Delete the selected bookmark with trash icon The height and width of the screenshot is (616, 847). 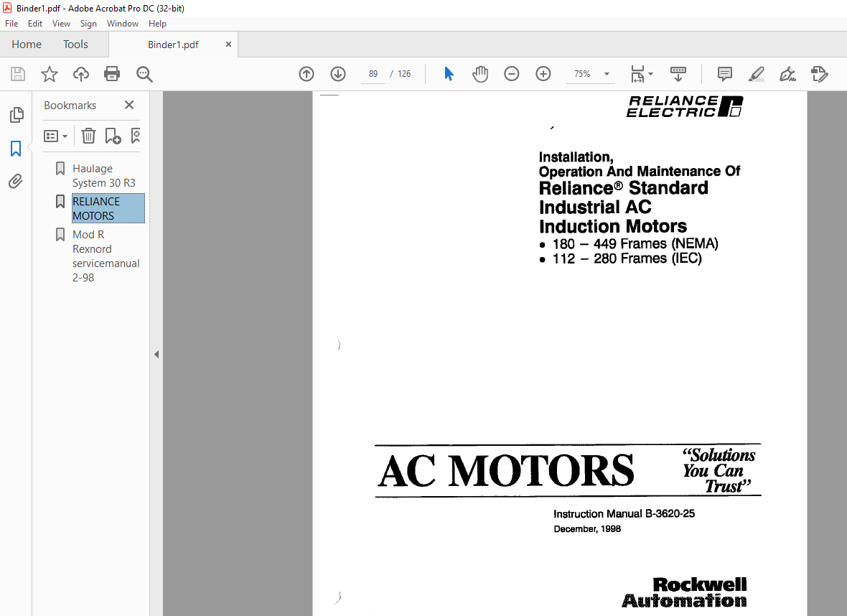click(x=88, y=136)
